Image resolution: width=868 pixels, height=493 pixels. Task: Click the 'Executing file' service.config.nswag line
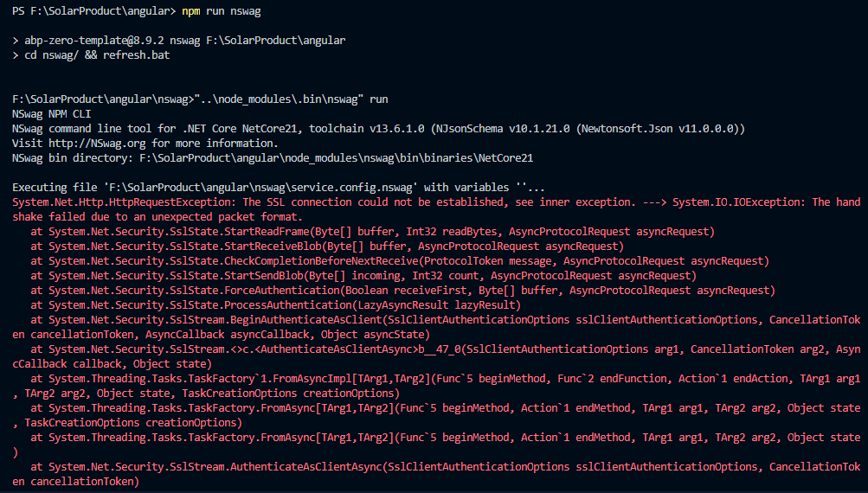(279, 188)
